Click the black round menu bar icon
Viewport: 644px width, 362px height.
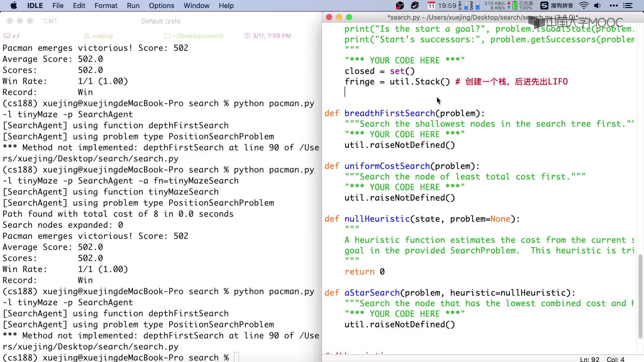coord(415,6)
